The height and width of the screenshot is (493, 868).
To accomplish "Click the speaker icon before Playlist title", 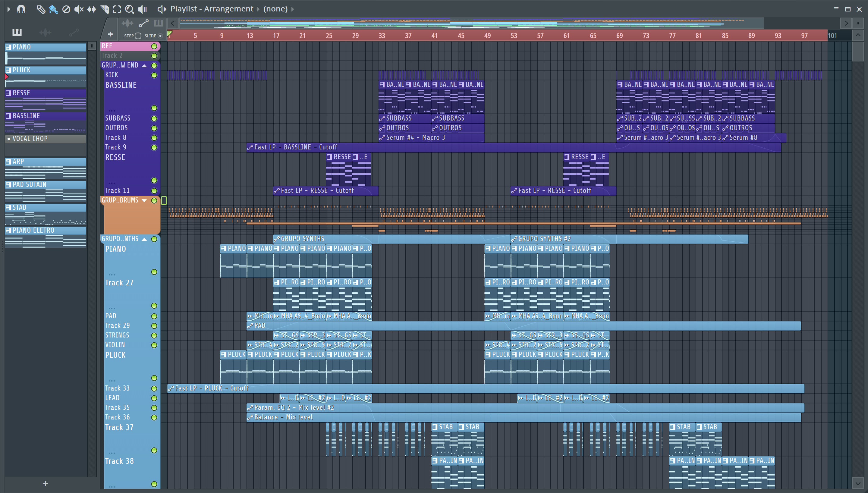I will tap(162, 9).
